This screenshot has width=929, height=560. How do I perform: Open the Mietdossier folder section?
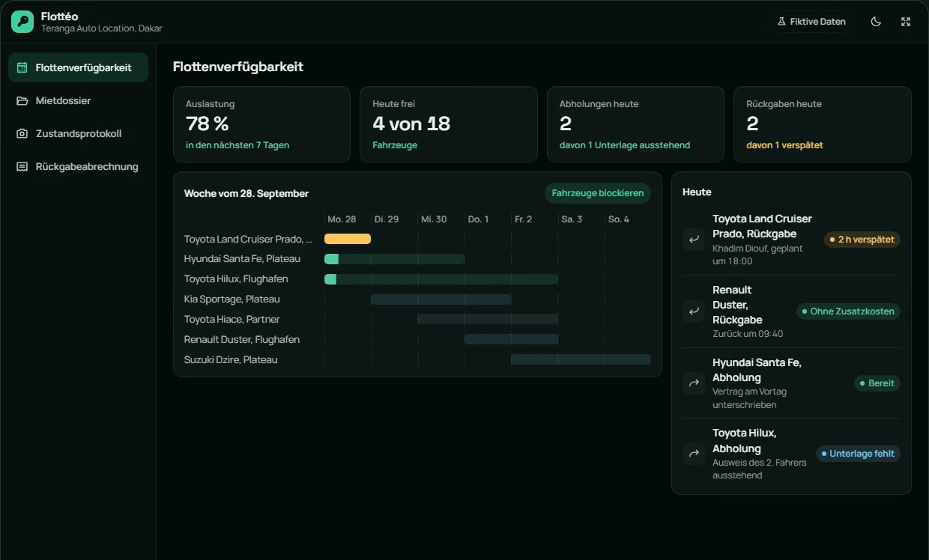coord(78,100)
